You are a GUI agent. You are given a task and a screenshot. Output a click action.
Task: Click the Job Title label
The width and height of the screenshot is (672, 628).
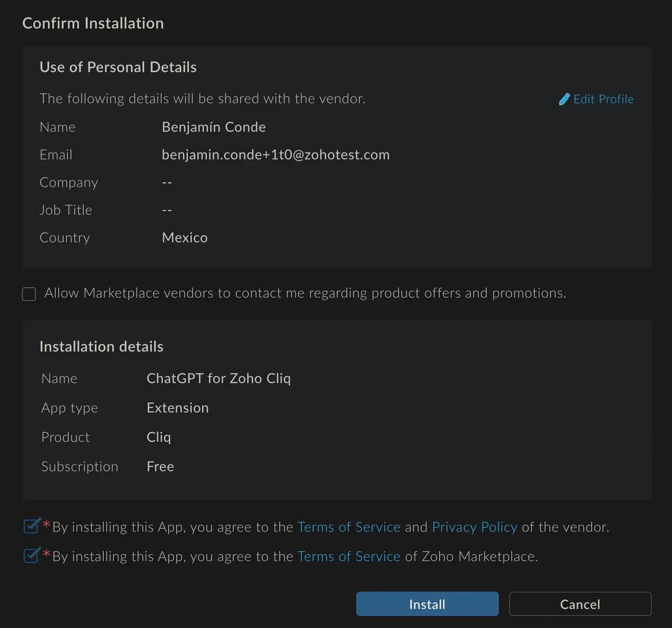pyautogui.click(x=66, y=210)
